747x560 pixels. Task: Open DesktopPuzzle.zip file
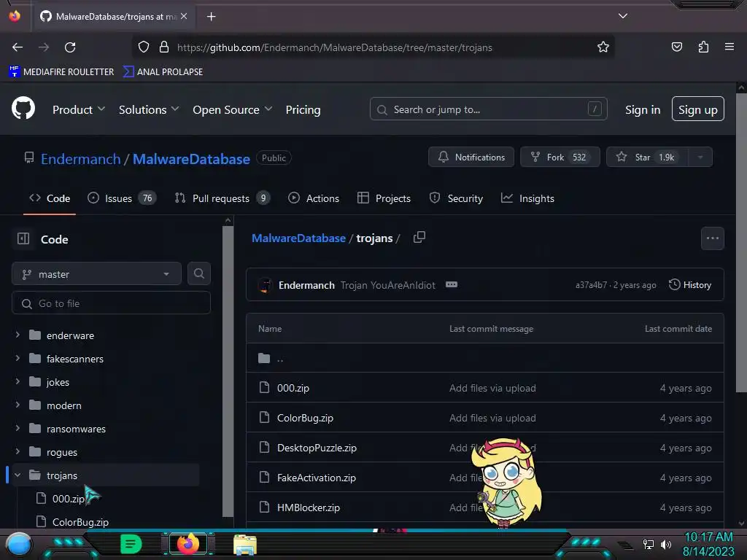(x=317, y=448)
